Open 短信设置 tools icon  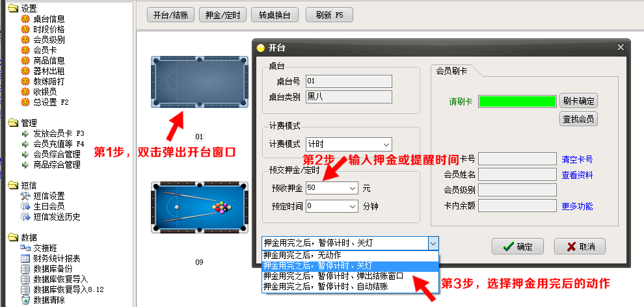coord(25,196)
